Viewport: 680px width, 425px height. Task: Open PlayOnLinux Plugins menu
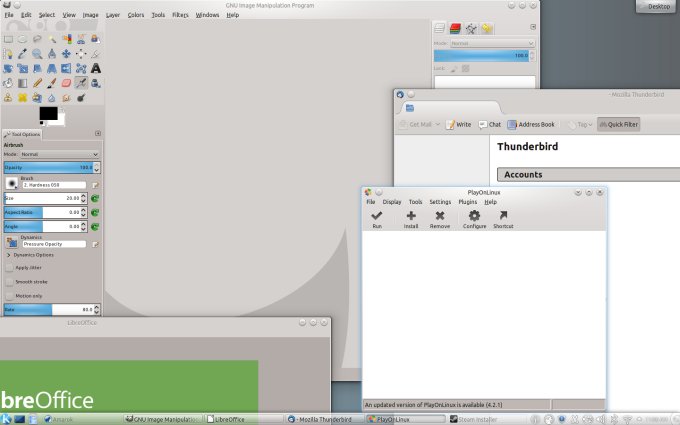(x=468, y=202)
